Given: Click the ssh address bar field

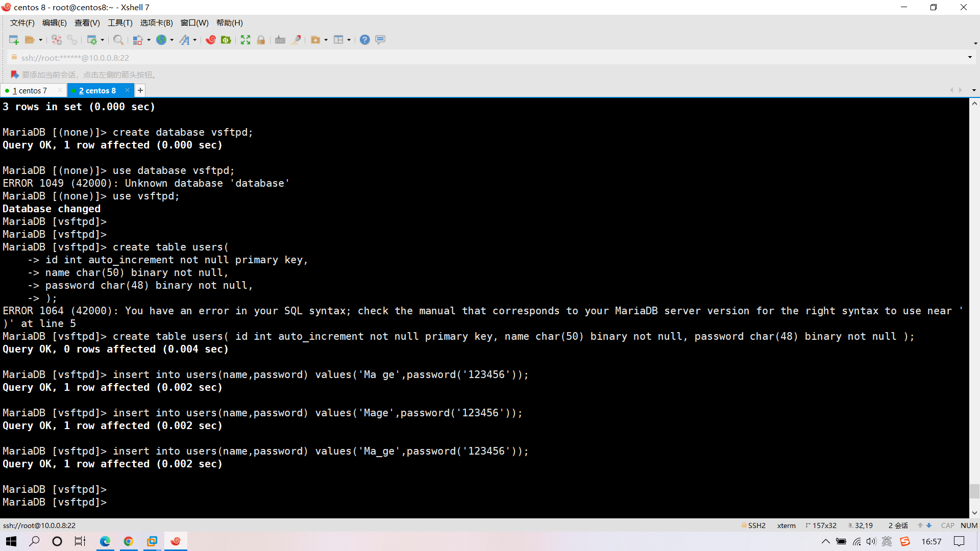Looking at the screenshot, I should pos(306,58).
